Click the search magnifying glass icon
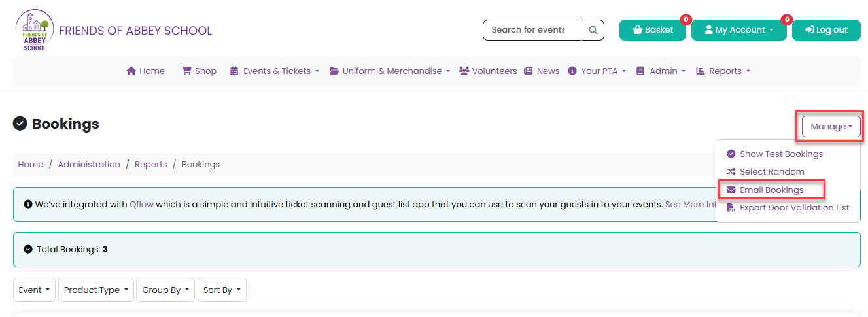868x317 pixels. [x=593, y=30]
